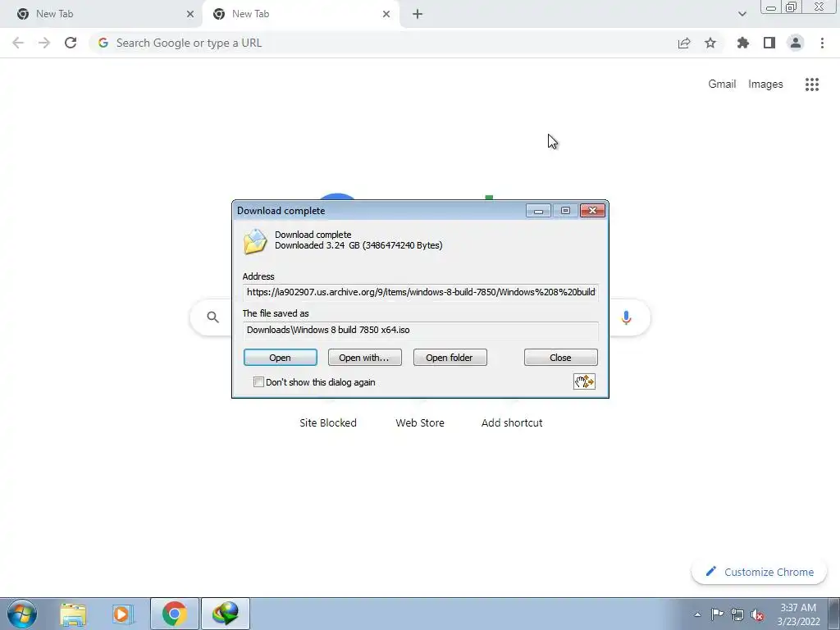This screenshot has height=630, width=840.
Task: Click the magnifier icon in Google search box
Action: click(212, 317)
